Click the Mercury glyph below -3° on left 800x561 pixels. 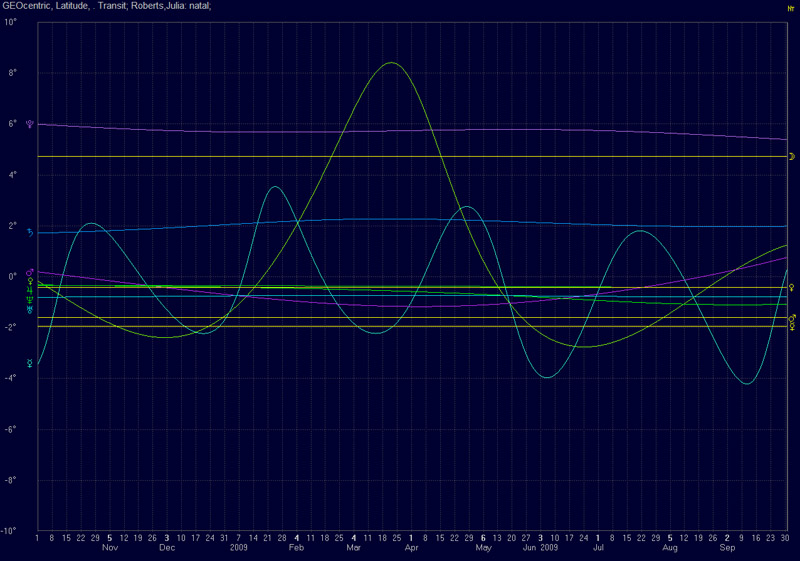[30, 363]
